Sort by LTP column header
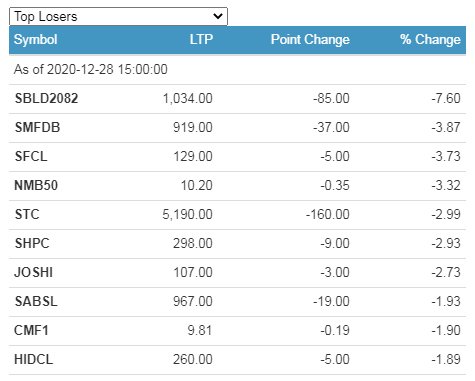This screenshot has width=475, height=381. [x=201, y=40]
